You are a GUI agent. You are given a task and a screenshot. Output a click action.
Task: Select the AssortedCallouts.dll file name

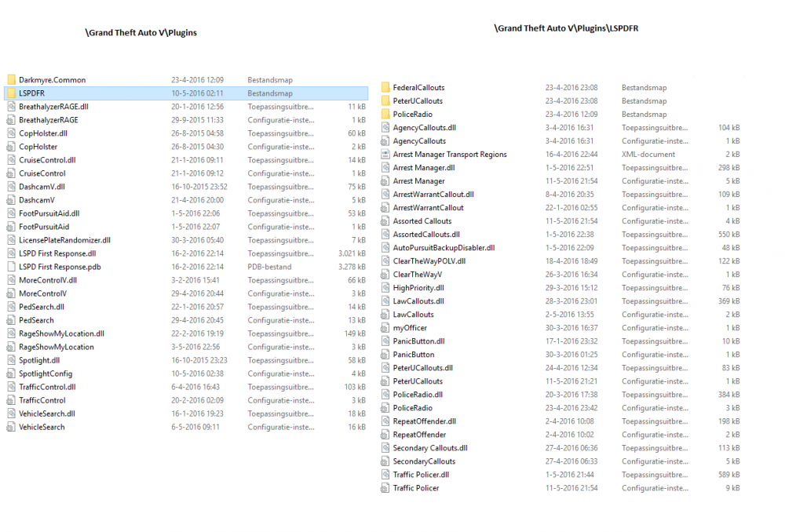point(426,234)
